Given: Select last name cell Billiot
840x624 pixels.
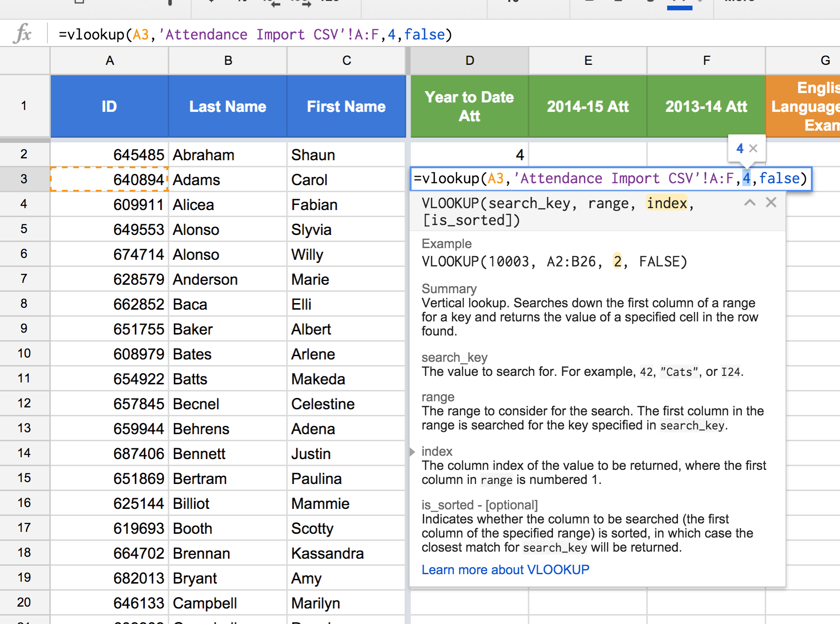Looking at the screenshot, I should point(228,503).
